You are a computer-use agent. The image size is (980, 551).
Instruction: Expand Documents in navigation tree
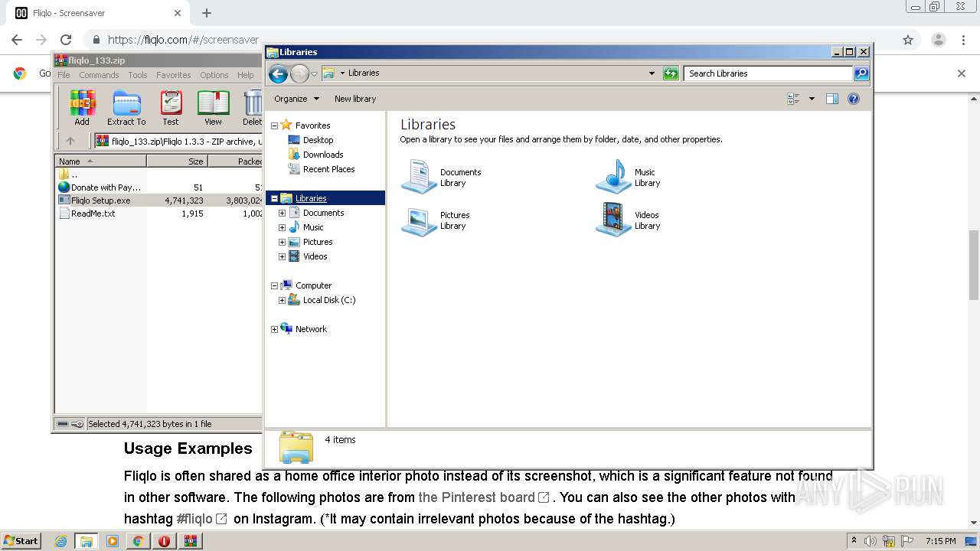click(x=282, y=213)
